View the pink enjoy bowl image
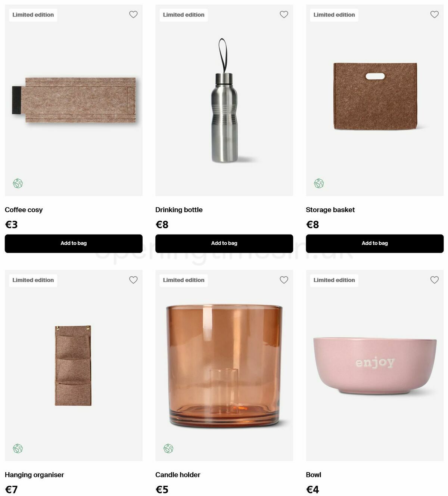 [x=375, y=366]
